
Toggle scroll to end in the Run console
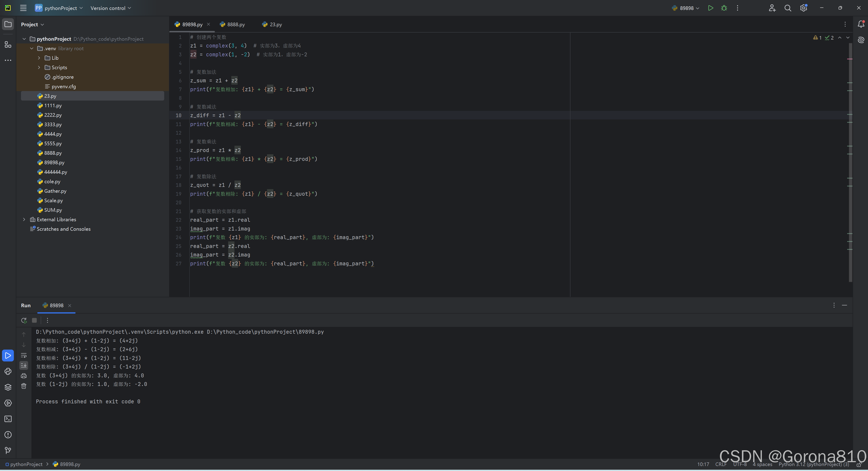pos(24,366)
